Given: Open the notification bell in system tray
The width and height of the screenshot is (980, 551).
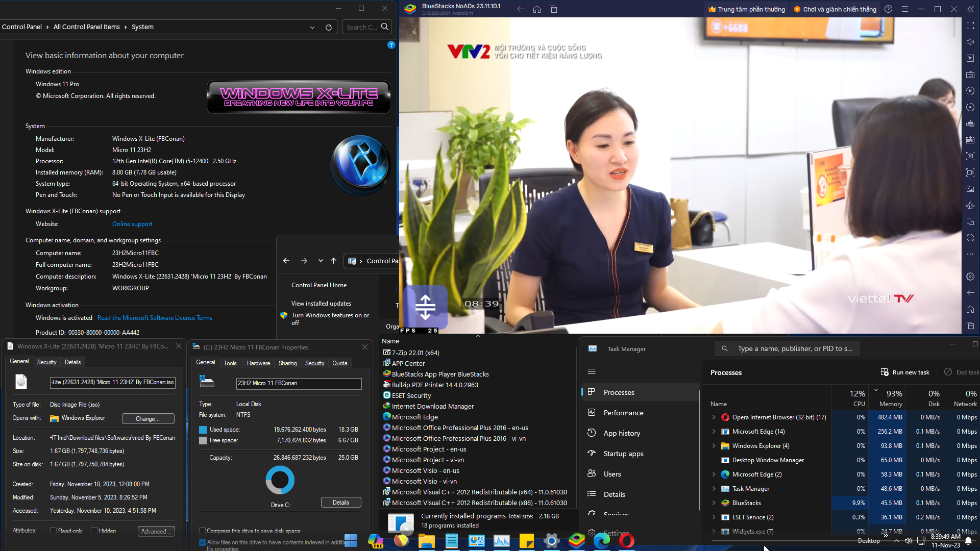Looking at the screenshot, I should coord(968,541).
